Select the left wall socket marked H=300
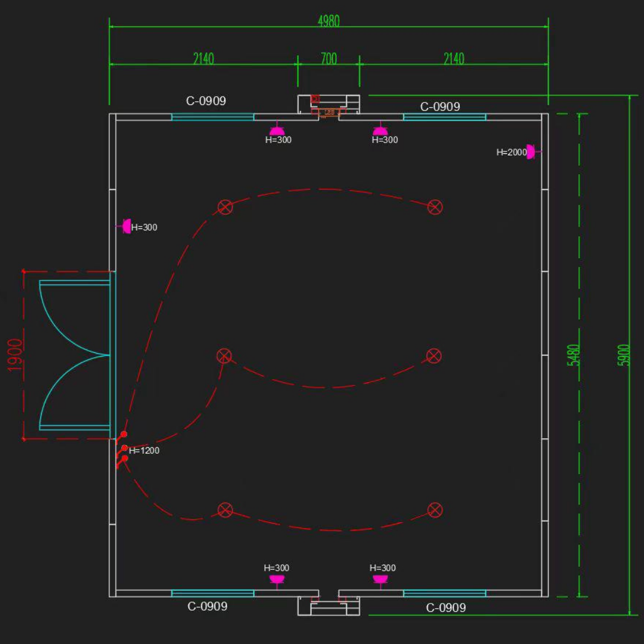The image size is (644, 644). coord(125,227)
